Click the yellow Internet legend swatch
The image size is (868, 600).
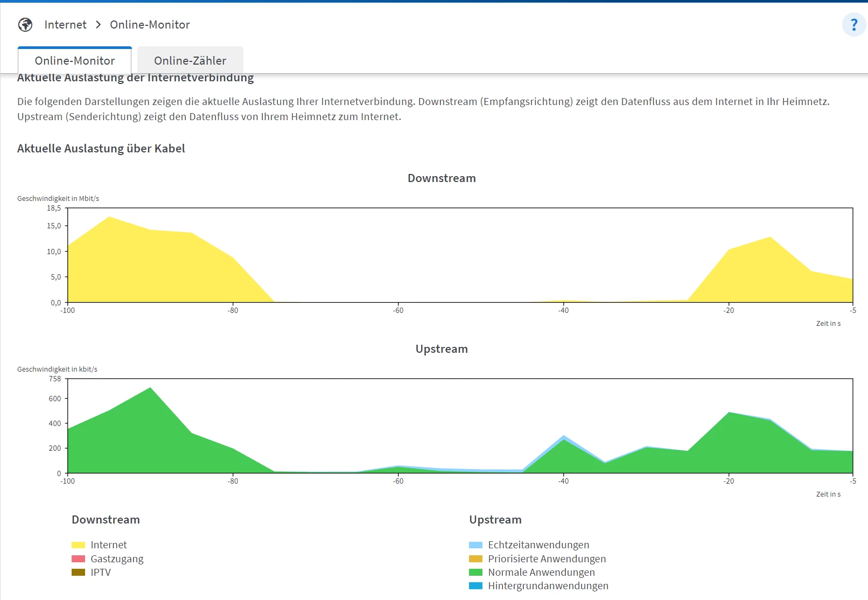[x=79, y=545]
